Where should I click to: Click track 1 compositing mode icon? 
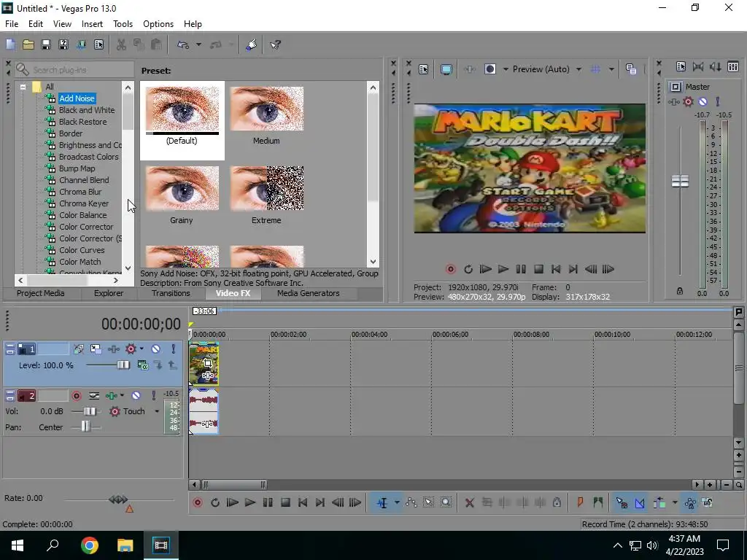click(x=143, y=365)
